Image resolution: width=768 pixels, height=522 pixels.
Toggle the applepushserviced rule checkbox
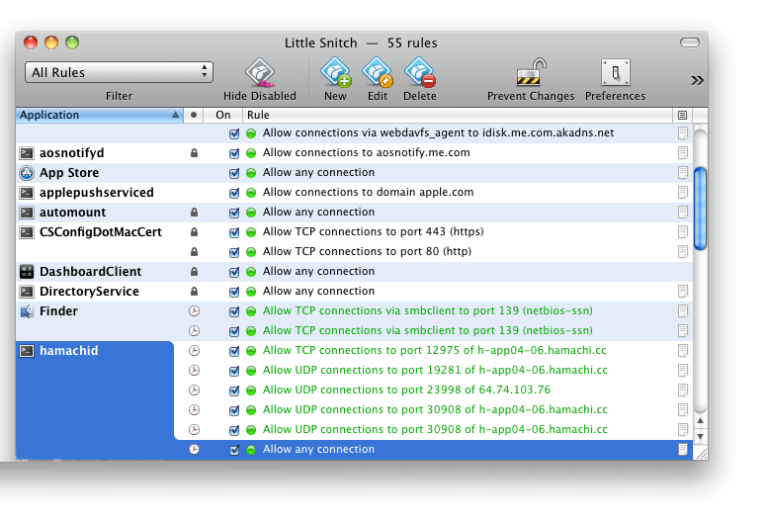click(234, 192)
